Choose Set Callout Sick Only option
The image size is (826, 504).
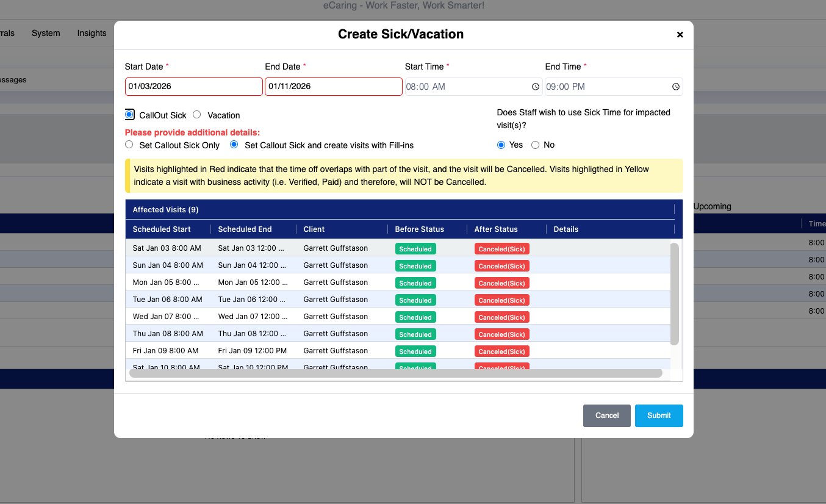click(129, 145)
